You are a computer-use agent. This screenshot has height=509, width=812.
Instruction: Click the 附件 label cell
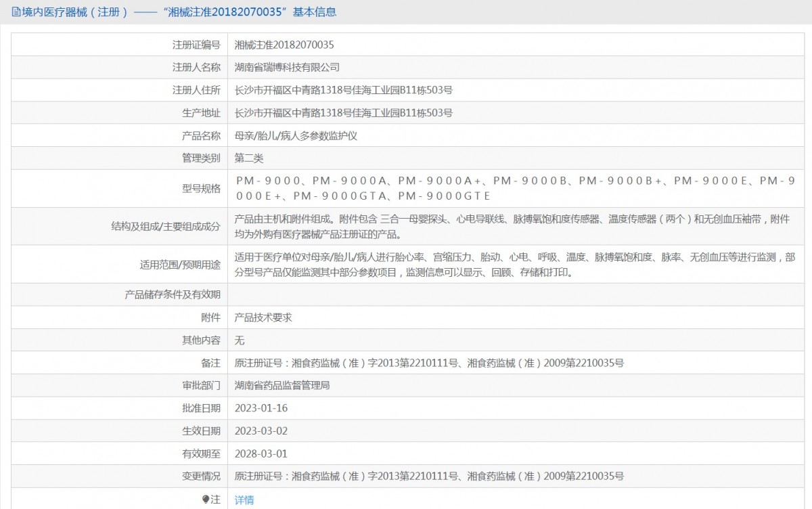click(120, 317)
